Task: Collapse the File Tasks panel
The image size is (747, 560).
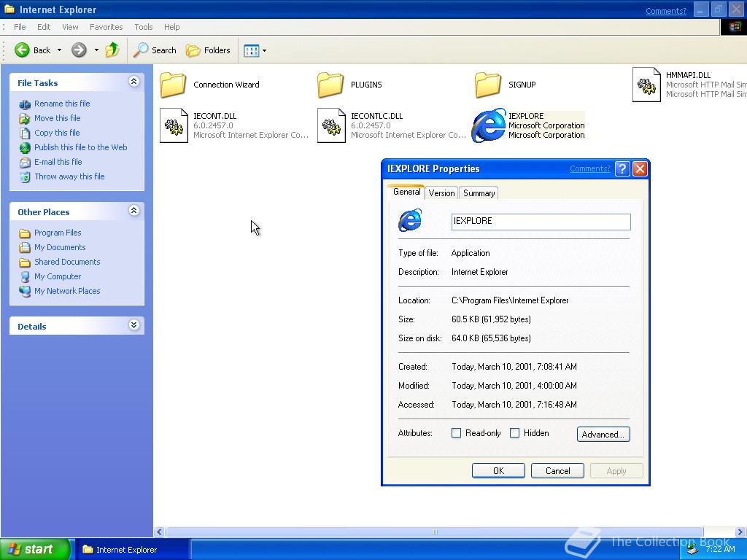Action: [134, 82]
